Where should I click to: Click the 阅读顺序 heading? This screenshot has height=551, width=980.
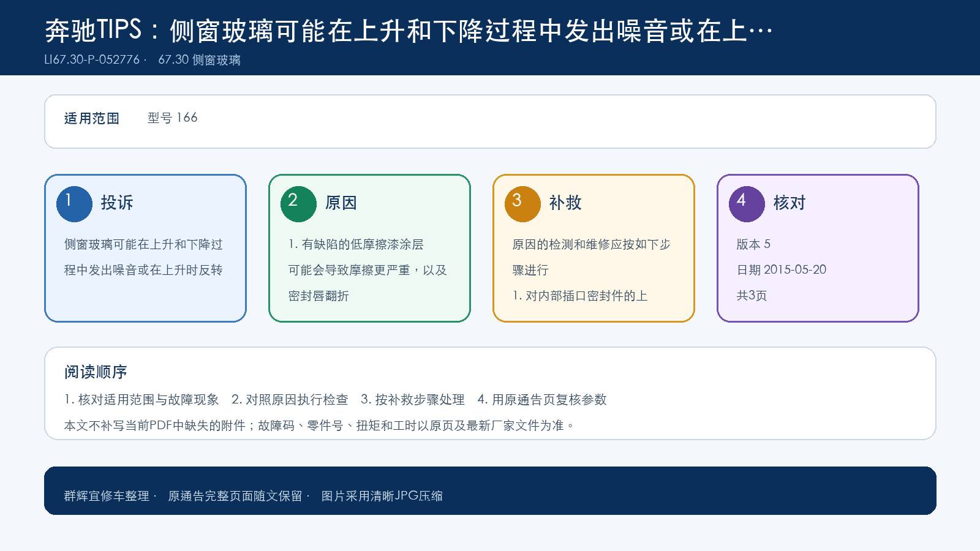pyautogui.click(x=96, y=372)
